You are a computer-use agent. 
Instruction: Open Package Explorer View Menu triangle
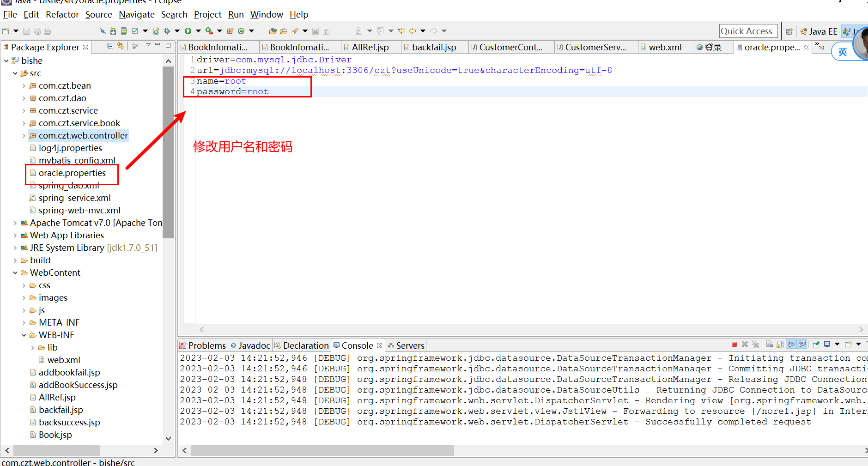148,45
